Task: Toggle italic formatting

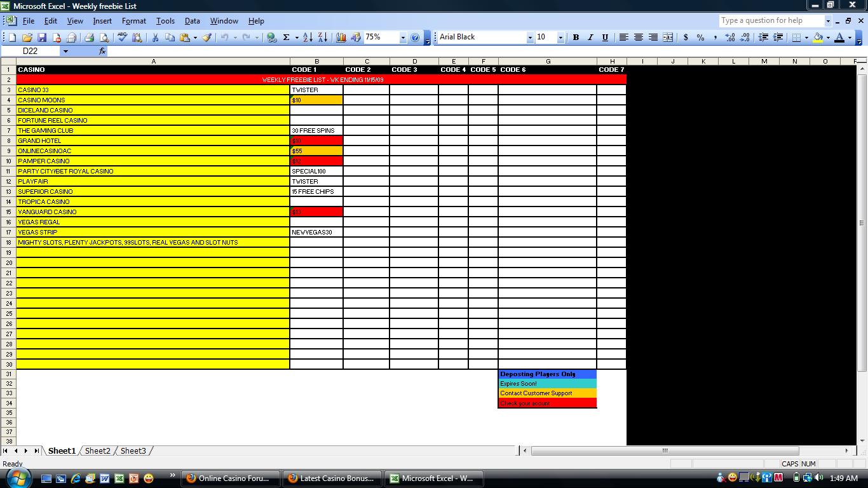Action: pos(590,37)
